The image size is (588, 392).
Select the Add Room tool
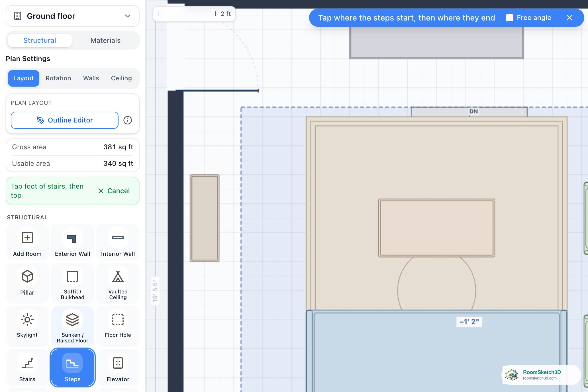[27, 242]
